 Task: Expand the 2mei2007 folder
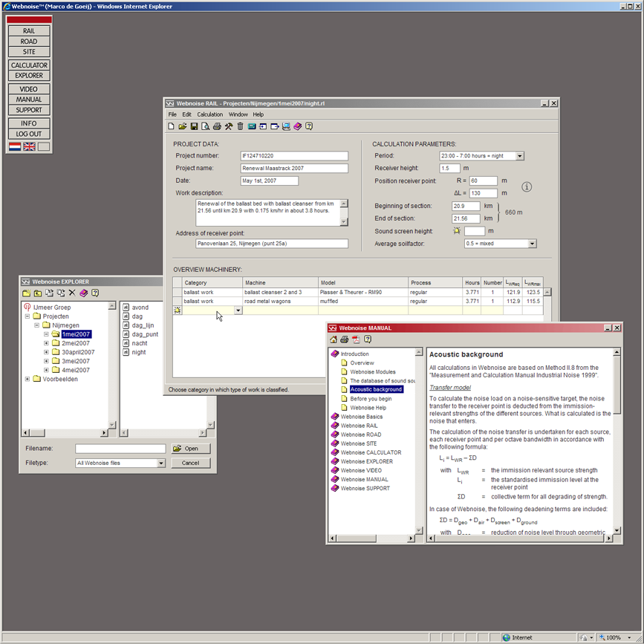click(x=46, y=343)
